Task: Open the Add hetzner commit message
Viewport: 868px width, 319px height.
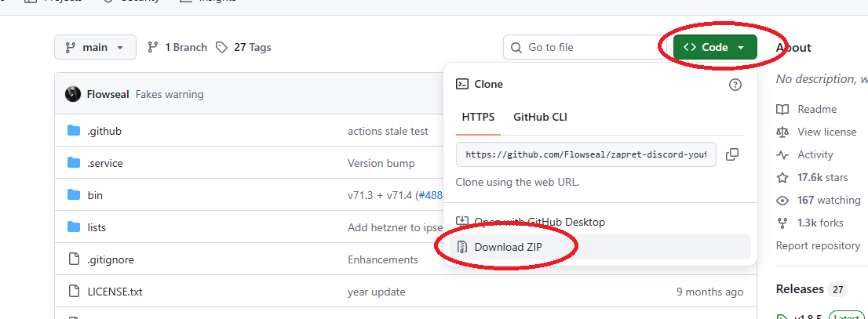Action: (396, 228)
